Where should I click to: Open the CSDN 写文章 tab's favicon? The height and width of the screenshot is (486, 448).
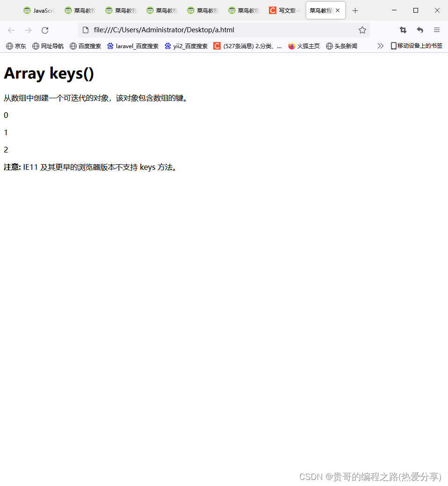click(x=273, y=10)
